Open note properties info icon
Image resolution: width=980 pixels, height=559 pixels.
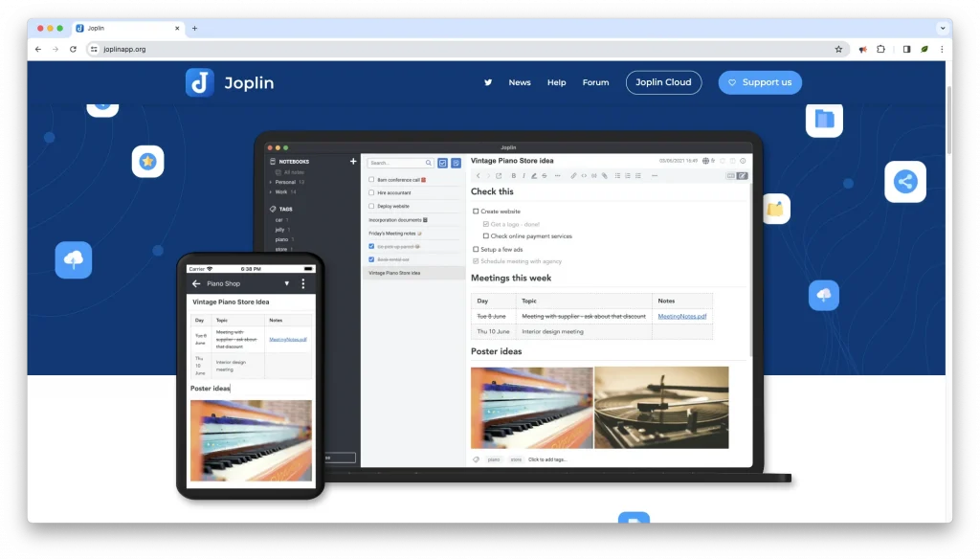(x=743, y=161)
